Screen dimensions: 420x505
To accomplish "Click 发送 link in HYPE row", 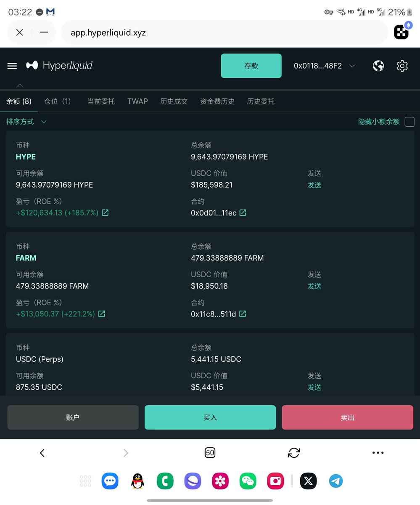I will (314, 185).
